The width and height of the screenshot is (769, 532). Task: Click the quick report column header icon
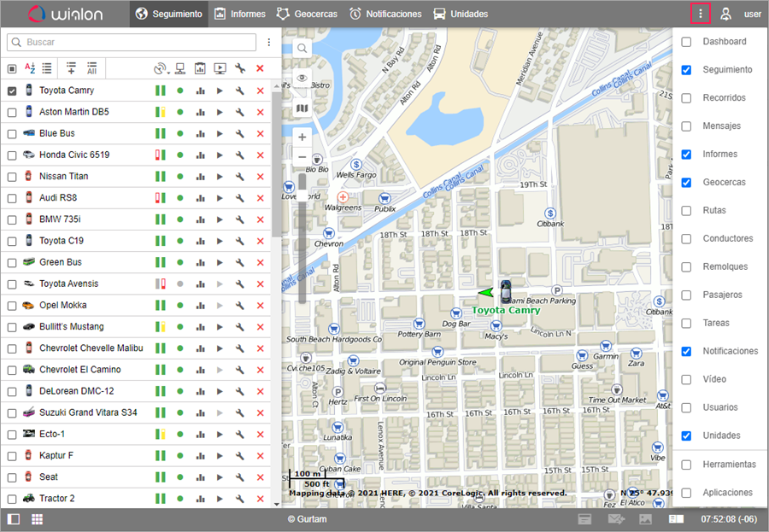click(200, 68)
